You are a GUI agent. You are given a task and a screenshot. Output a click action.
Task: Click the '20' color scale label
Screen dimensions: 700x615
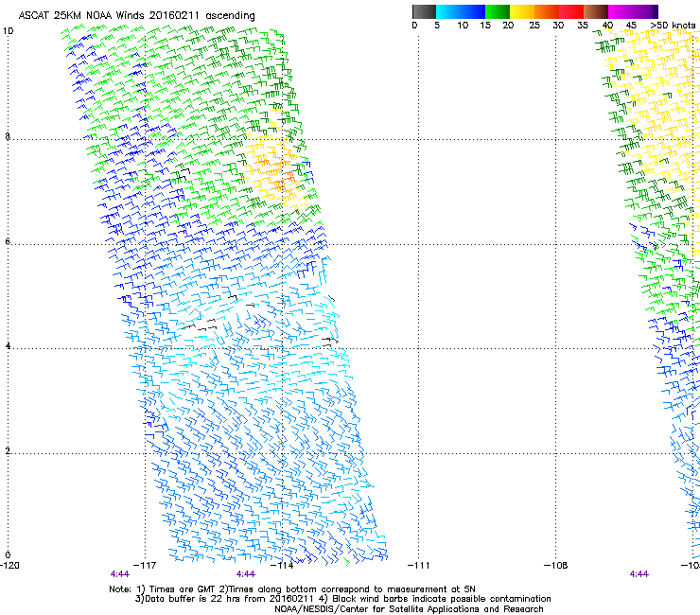click(508, 26)
